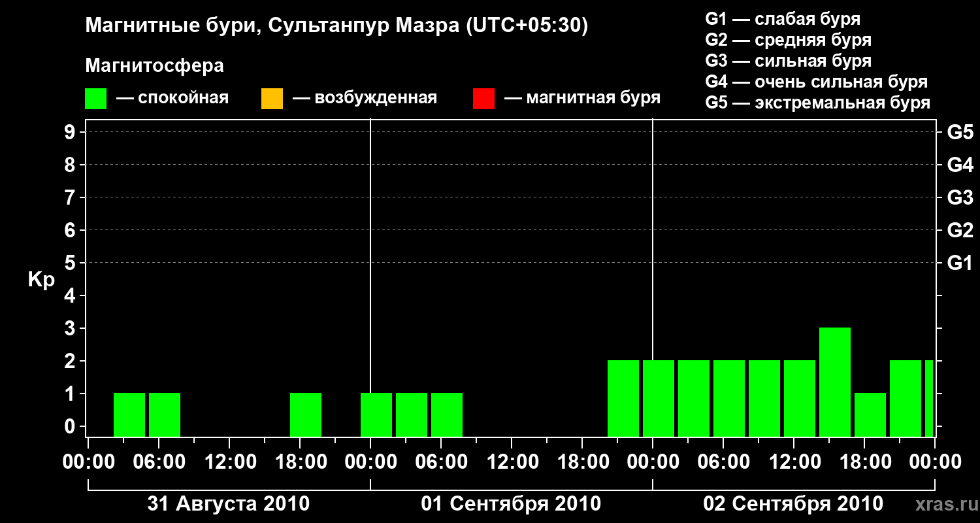Click the green спокойная legend swatch

click(95, 99)
